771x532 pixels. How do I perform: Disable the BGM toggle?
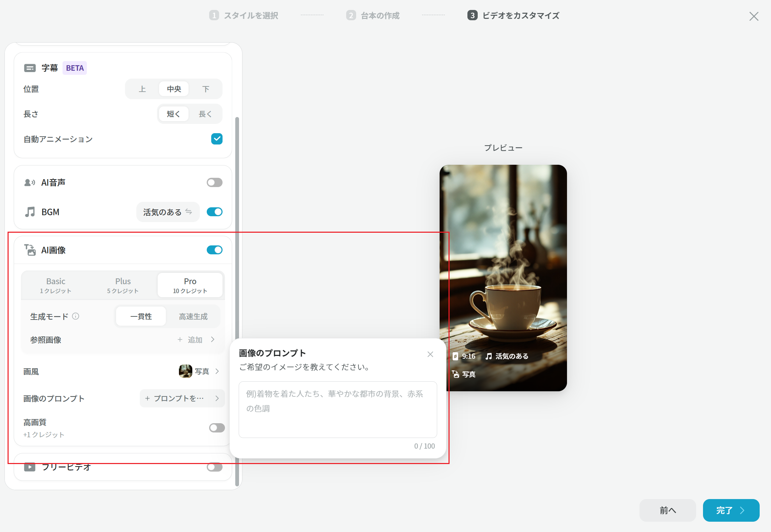point(215,212)
